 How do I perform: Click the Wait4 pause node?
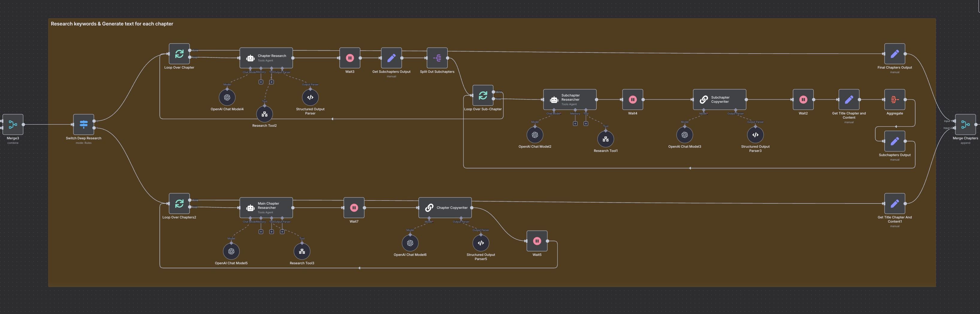point(633,99)
